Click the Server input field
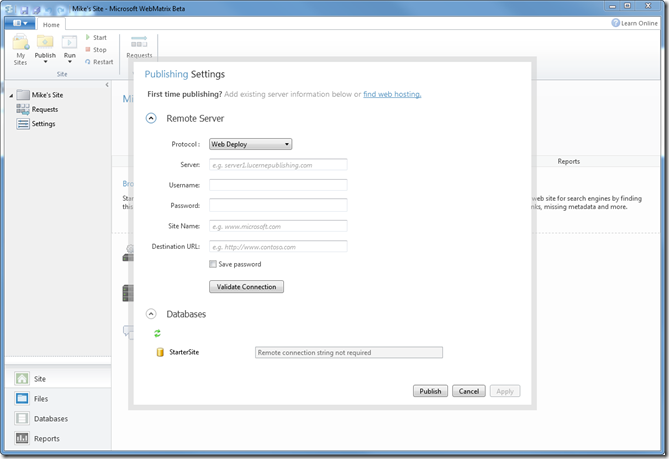 [278, 165]
